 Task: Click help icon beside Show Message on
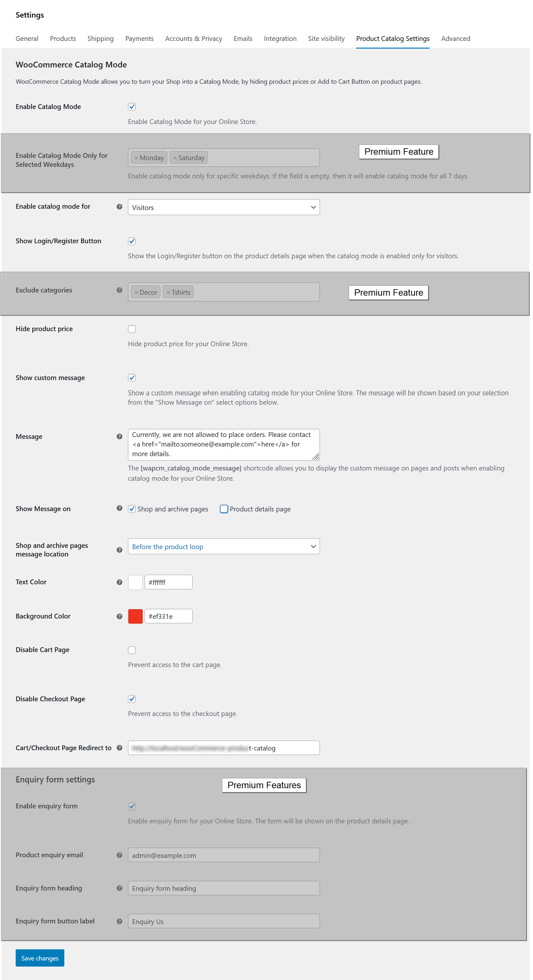120,508
